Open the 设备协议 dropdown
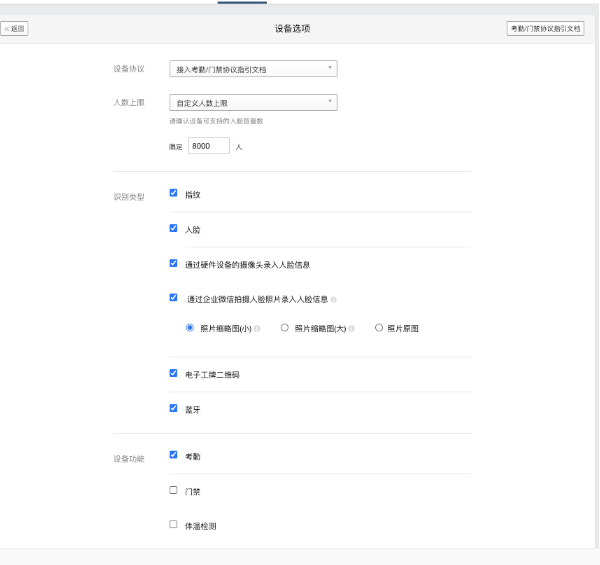 point(253,69)
